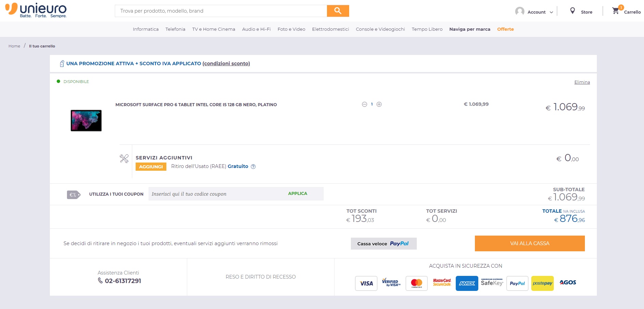Open the Microsoft Surface Pro 6 product title

coord(196,105)
